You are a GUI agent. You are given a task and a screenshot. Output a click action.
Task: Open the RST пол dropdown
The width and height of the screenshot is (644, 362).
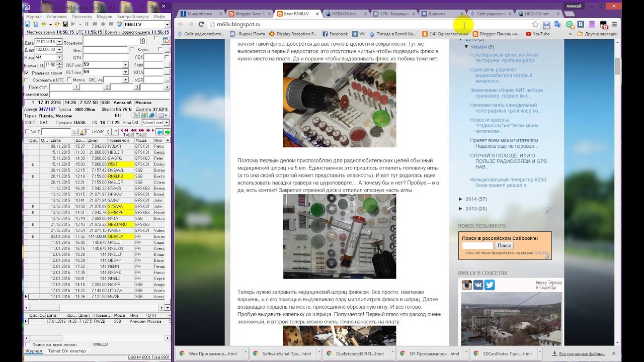(x=125, y=72)
